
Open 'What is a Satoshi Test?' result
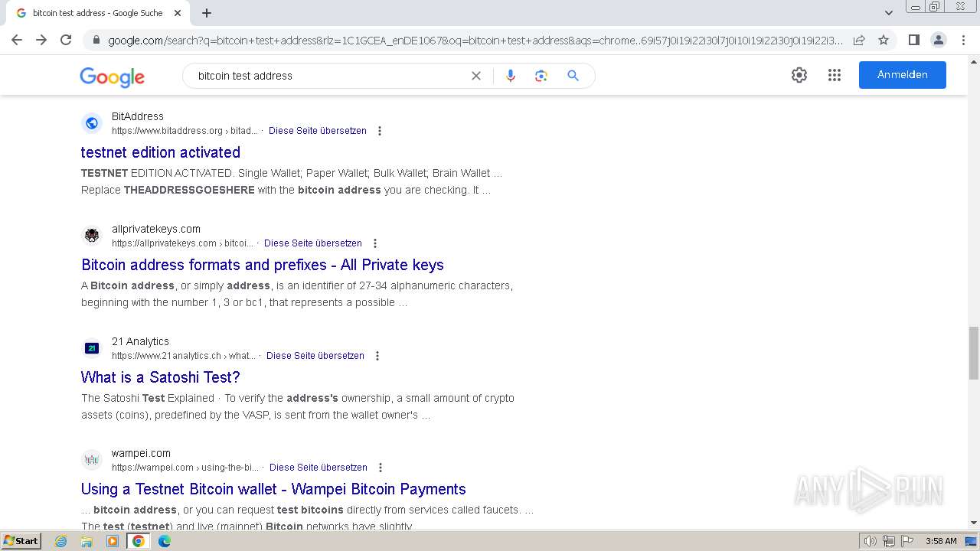coord(161,377)
